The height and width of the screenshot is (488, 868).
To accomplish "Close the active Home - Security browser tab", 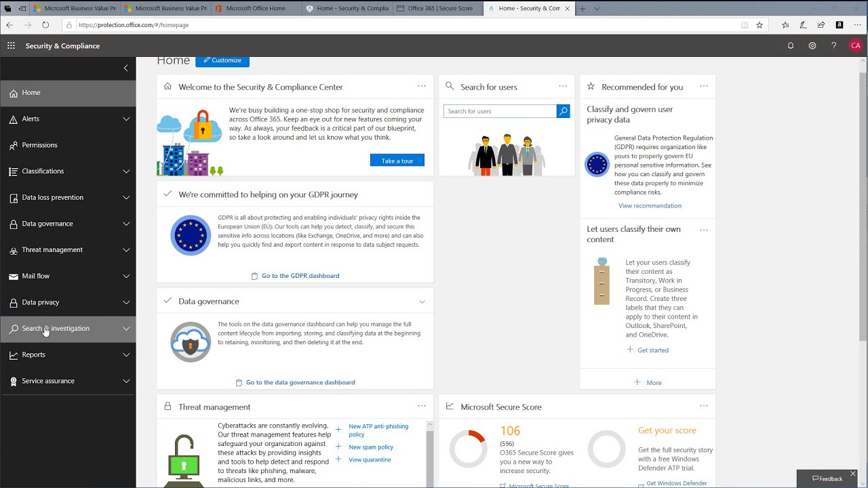I will coord(566,9).
